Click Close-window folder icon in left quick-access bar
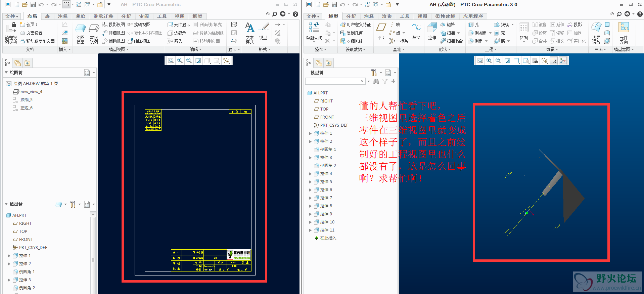 tap(100, 4)
